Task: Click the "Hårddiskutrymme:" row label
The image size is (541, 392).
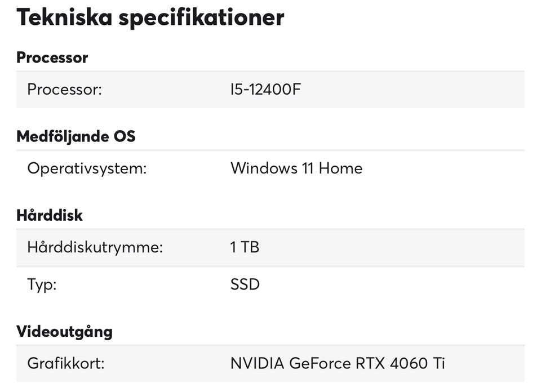Action: point(95,247)
